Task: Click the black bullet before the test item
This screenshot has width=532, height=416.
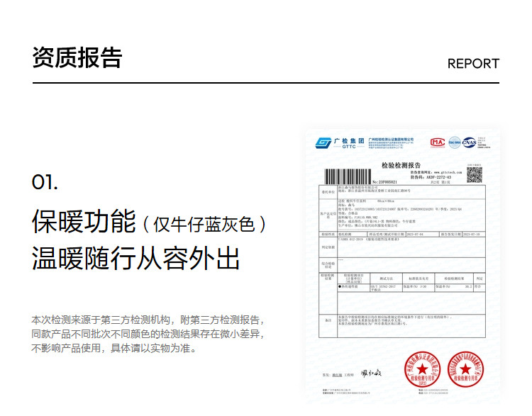Action: [x=338, y=287]
